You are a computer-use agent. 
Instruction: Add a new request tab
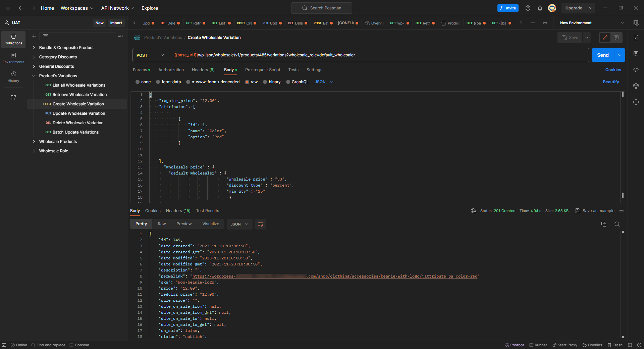pyautogui.click(x=533, y=23)
